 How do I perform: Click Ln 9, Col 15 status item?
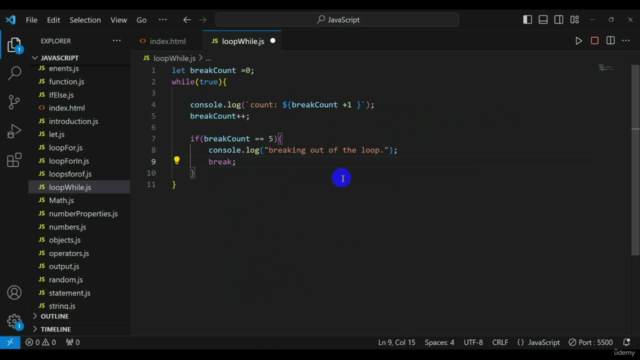click(396, 342)
